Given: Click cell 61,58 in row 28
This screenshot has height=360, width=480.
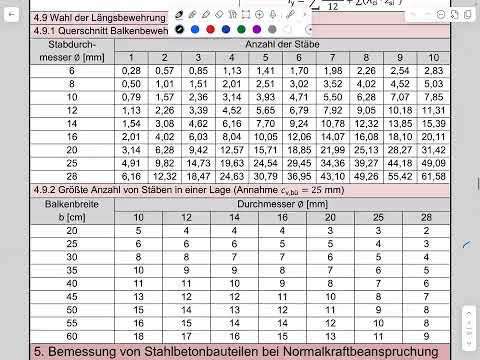Looking at the screenshot, I should point(433,176).
